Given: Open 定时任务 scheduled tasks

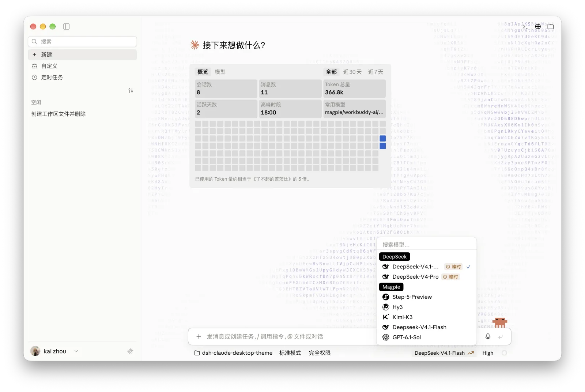Looking at the screenshot, I should point(82,77).
